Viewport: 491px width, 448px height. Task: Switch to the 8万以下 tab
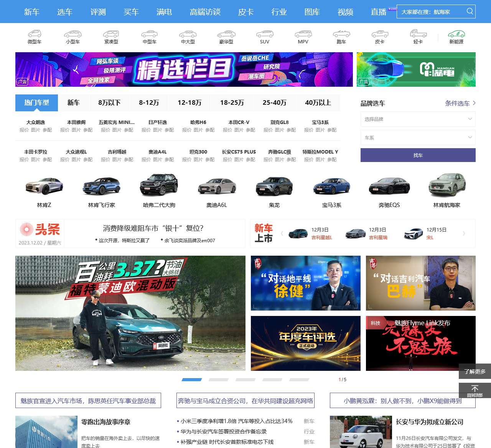point(109,103)
